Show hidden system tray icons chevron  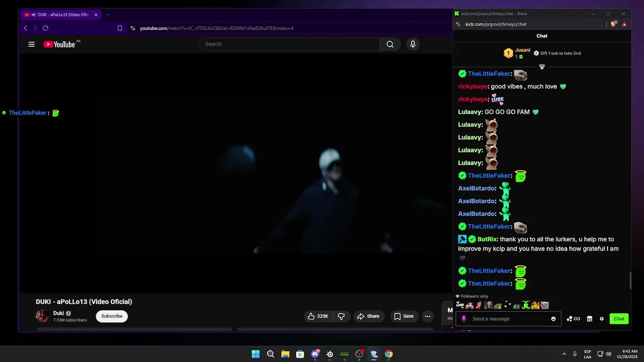coord(564,354)
